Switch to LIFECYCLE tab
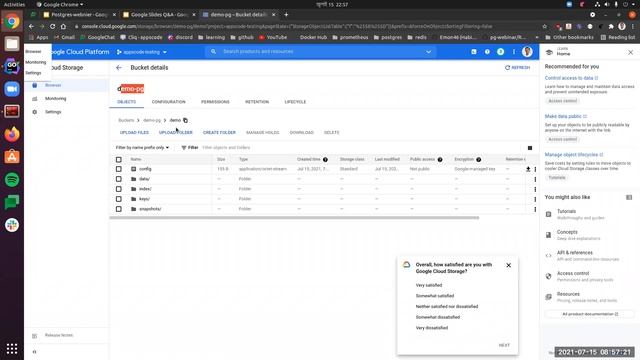 click(x=295, y=102)
